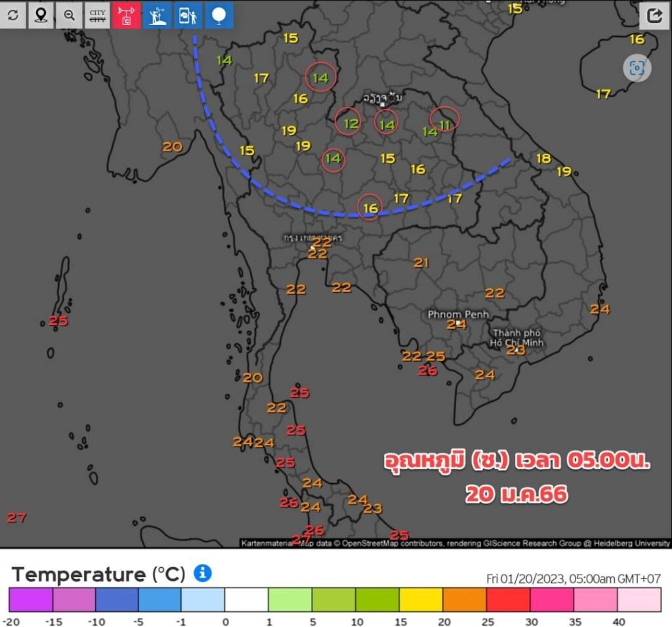The height and width of the screenshot is (627, 672).
Task: Click the share arrow icon
Action: pos(654,15)
